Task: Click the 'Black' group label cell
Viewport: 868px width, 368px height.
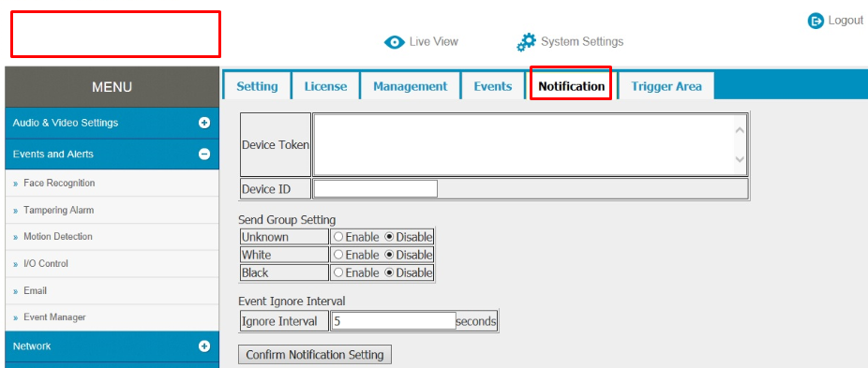Action: tap(285, 272)
